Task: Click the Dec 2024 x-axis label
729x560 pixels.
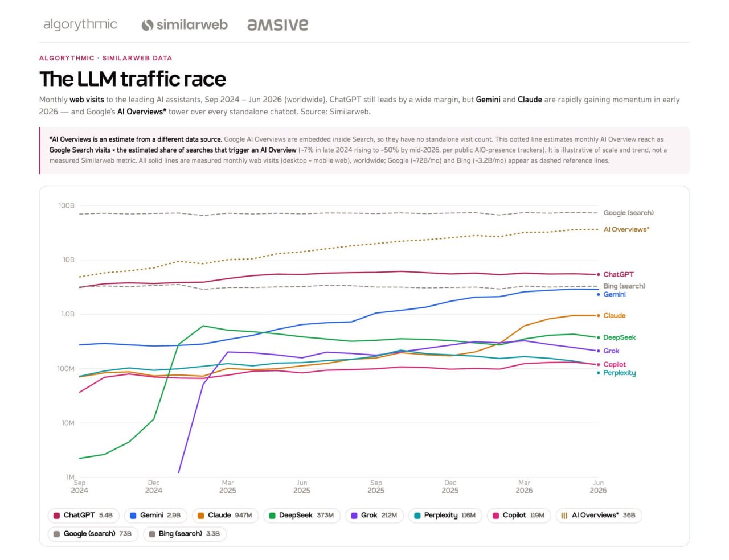Action: tap(153, 487)
